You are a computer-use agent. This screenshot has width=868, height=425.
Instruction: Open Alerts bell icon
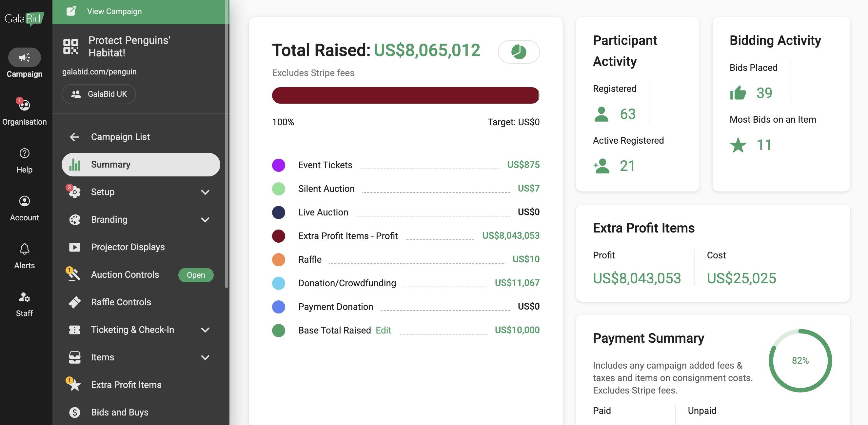point(24,250)
